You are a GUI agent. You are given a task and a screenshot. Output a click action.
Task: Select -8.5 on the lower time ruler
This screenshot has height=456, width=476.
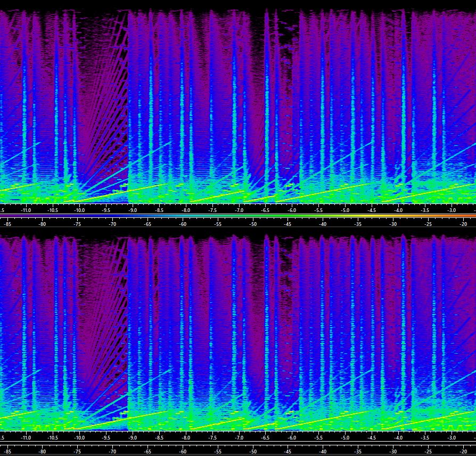tap(159, 438)
